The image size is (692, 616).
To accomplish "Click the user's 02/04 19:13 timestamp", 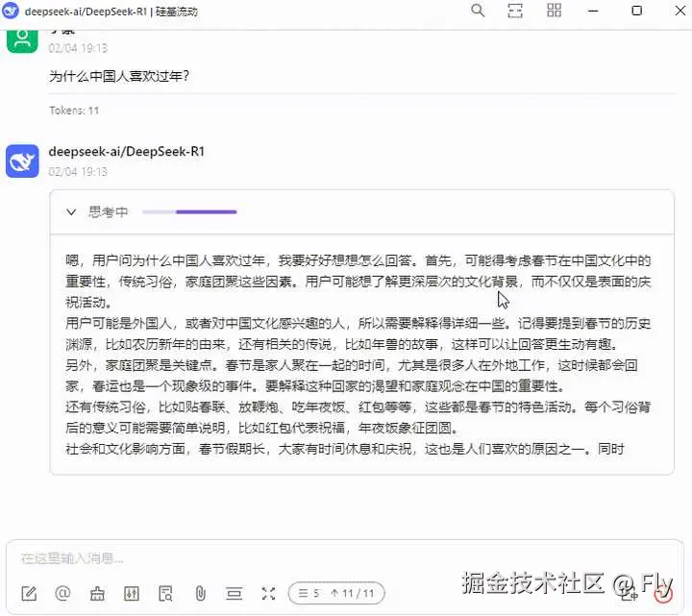I will [x=78, y=48].
